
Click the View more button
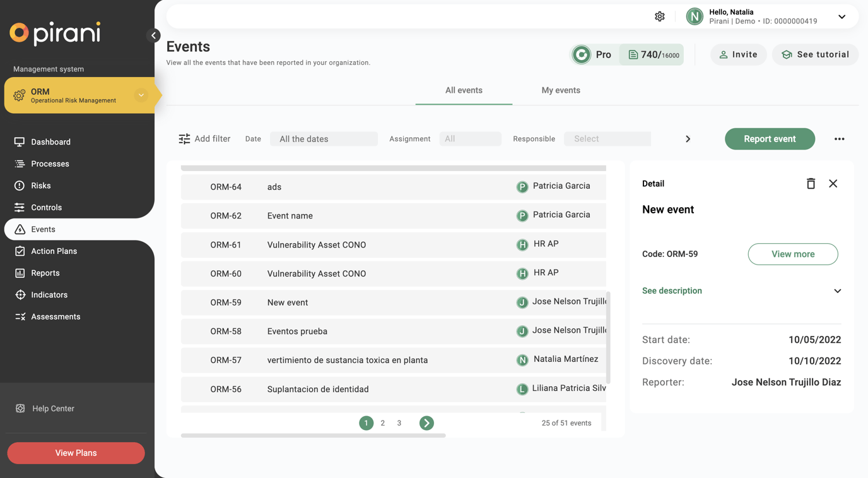coord(792,254)
